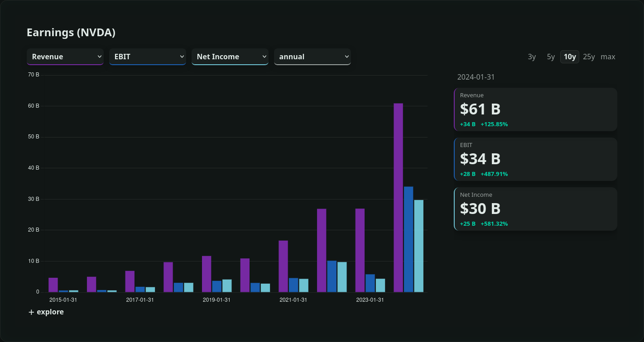This screenshot has height=342, width=644.
Task: Click the Net Income $30 B card
Action: point(535,209)
